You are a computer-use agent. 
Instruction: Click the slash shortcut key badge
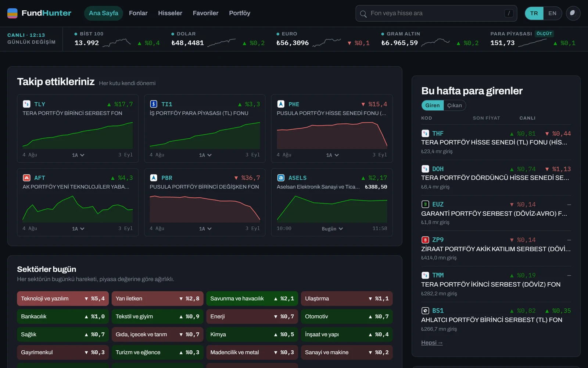pyautogui.click(x=509, y=13)
